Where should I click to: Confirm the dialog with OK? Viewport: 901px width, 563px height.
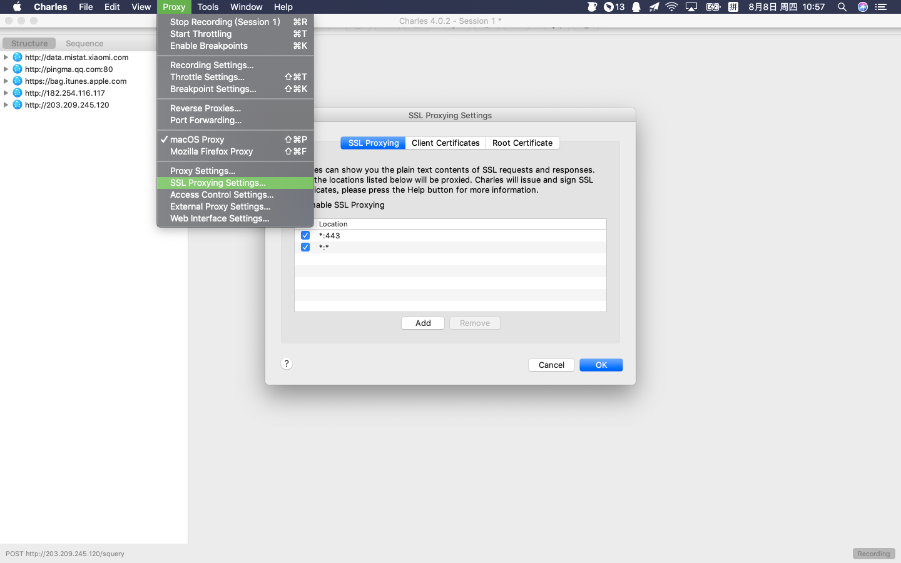click(x=601, y=365)
